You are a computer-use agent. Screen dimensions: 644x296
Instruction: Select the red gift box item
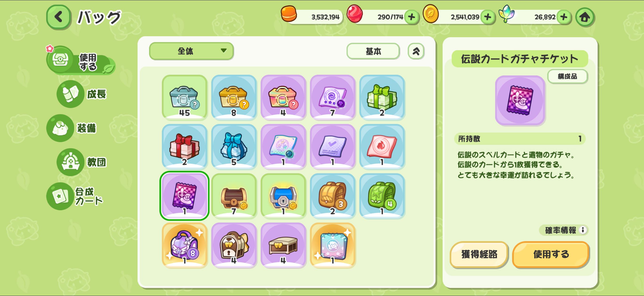(x=184, y=147)
